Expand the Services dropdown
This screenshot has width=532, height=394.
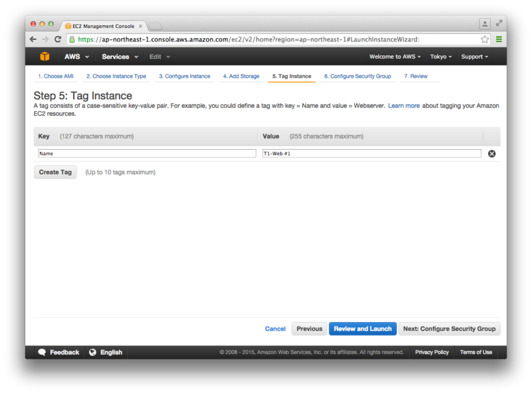[120, 57]
